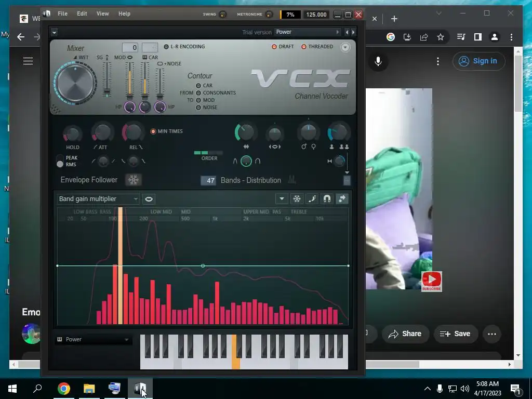Open YouTube hamburger menu in browser
The image size is (532, 399).
pos(28,61)
